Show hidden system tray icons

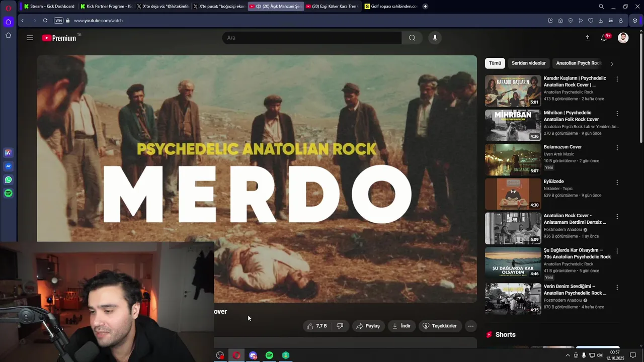(x=568, y=355)
